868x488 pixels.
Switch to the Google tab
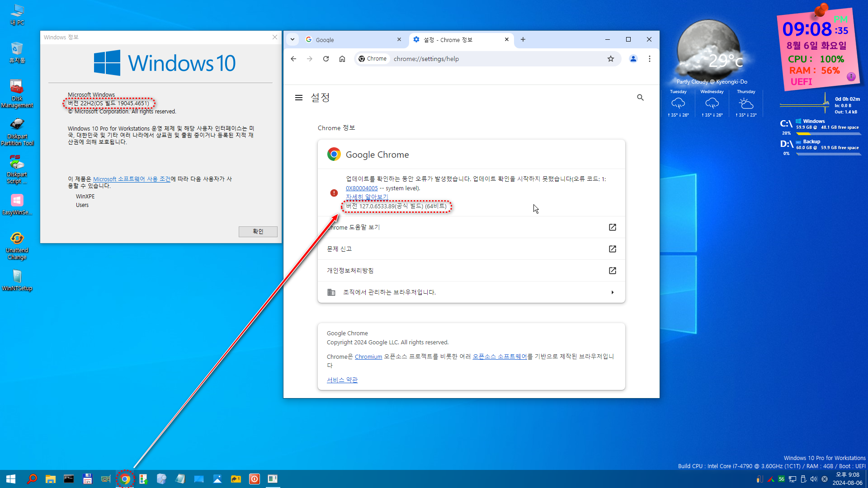(x=353, y=40)
